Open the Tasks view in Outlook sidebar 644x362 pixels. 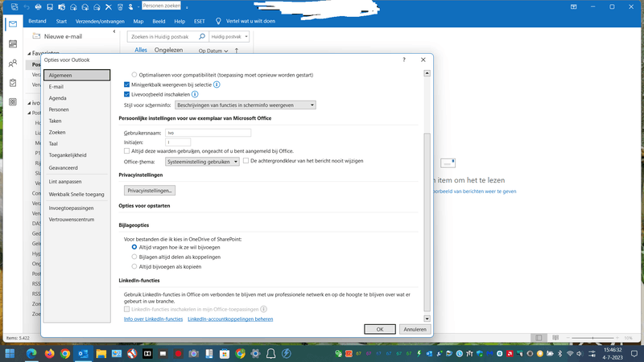coord(13,83)
